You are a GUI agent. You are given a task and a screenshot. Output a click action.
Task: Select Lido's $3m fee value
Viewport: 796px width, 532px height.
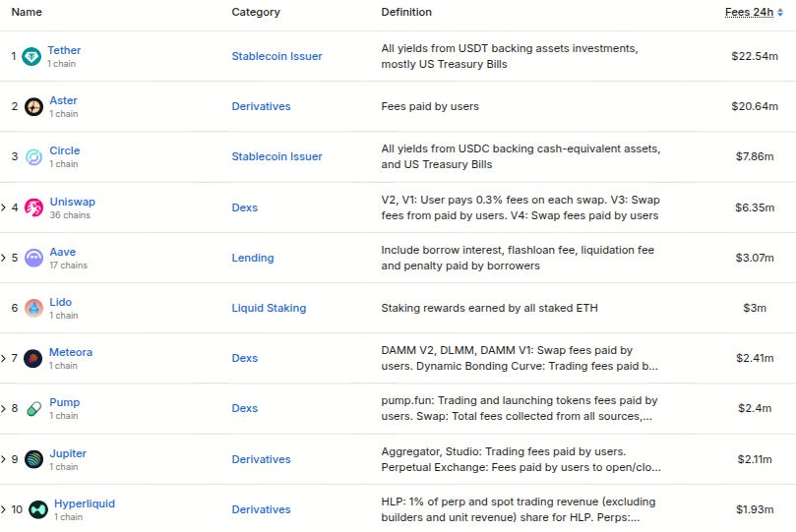coord(755,308)
